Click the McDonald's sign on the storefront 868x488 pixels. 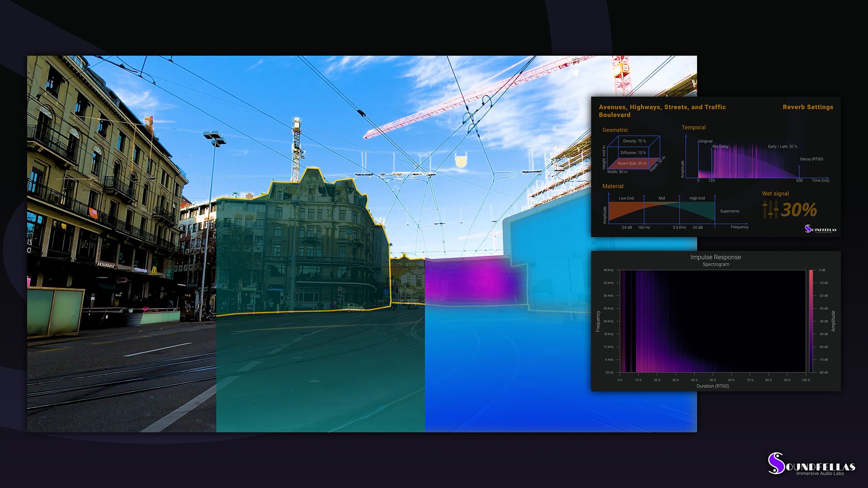click(154, 270)
